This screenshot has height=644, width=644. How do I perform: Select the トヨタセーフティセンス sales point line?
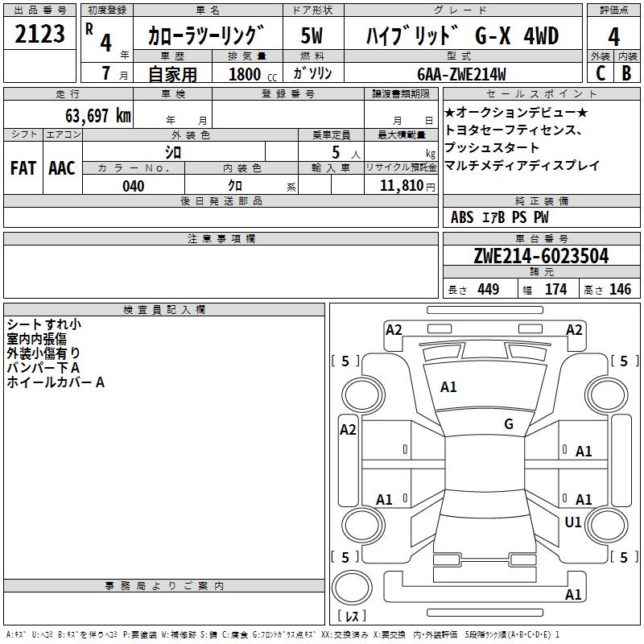click(x=514, y=130)
